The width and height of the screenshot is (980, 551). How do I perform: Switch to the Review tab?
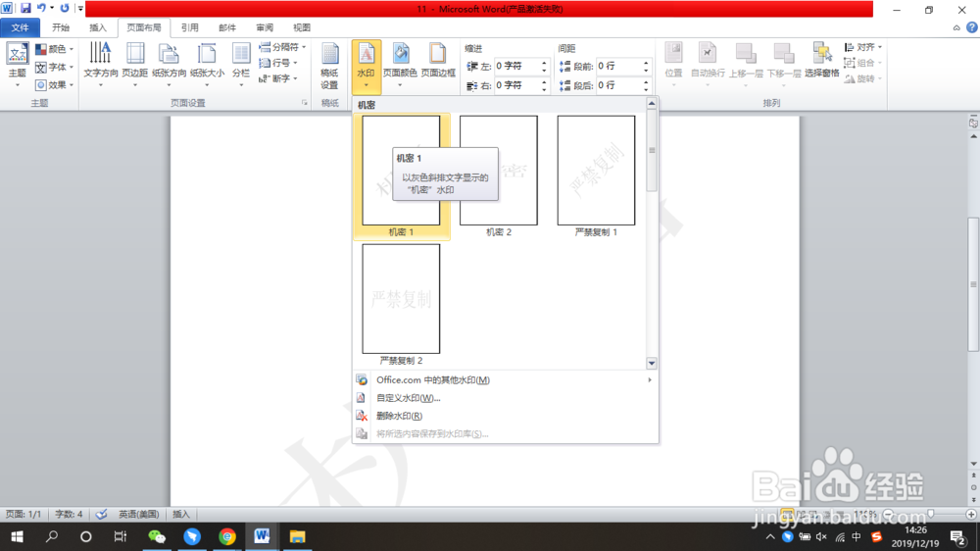click(265, 27)
